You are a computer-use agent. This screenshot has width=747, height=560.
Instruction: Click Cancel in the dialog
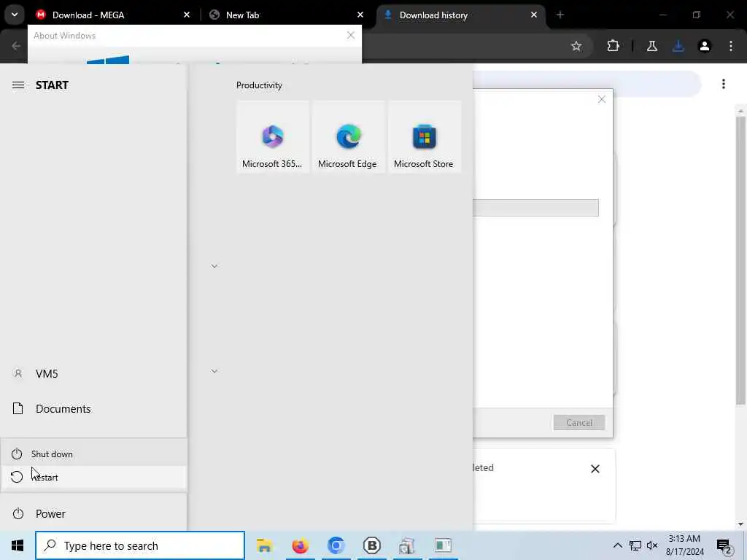pyautogui.click(x=579, y=422)
